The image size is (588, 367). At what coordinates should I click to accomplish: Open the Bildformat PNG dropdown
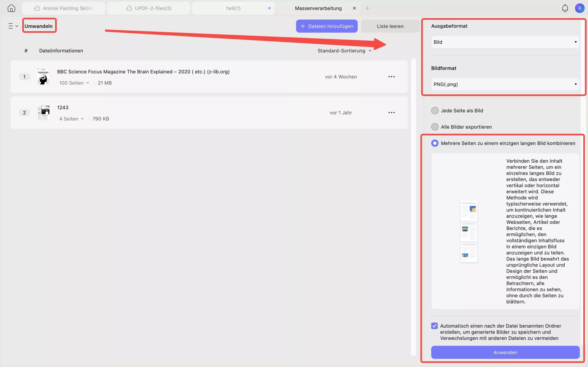[505, 84]
